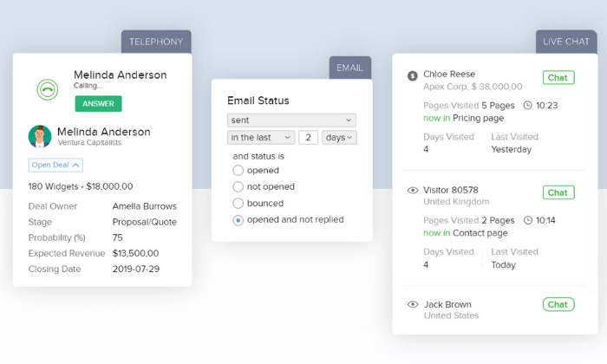Open the 'days' unit dropdown

(339, 137)
